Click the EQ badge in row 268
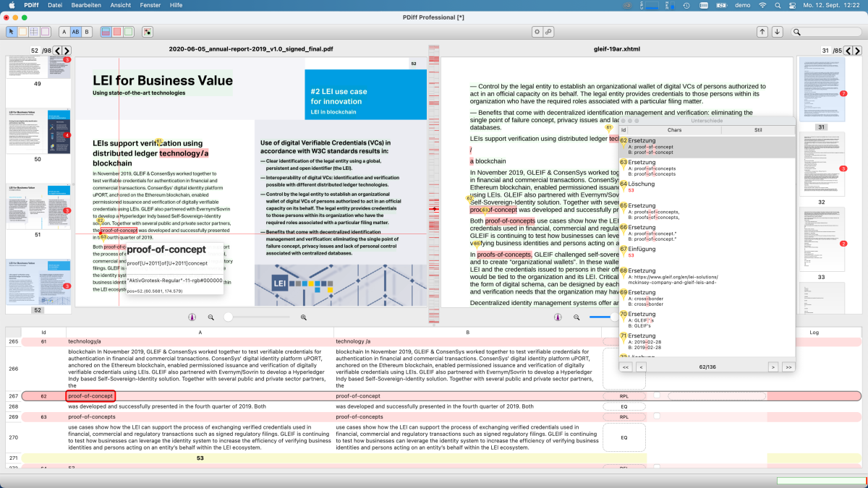The image size is (868, 488). point(624,406)
